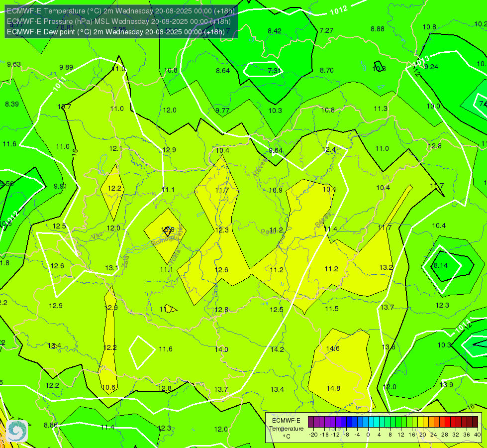The width and height of the screenshot is (487, 448).
Task: Click the -20 tick label on temperature scale
Action: click(313, 435)
